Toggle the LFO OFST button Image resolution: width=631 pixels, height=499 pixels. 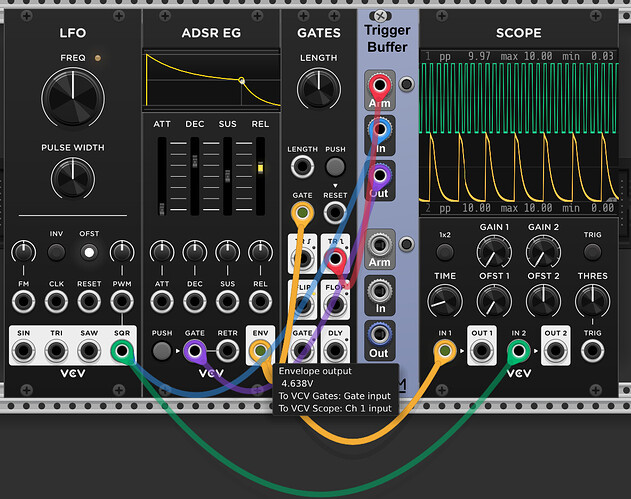click(x=89, y=252)
